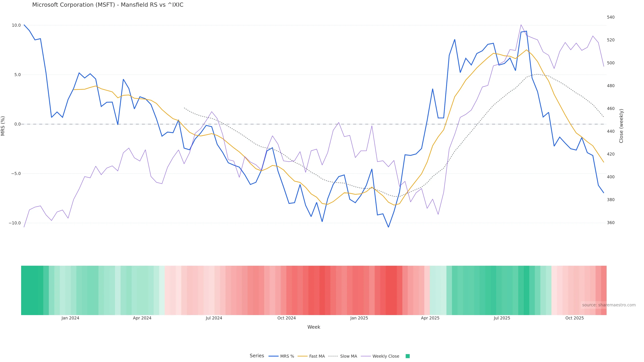Click the Oct 2024 date tick
The width and height of the screenshot is (644, 362).
286,318
